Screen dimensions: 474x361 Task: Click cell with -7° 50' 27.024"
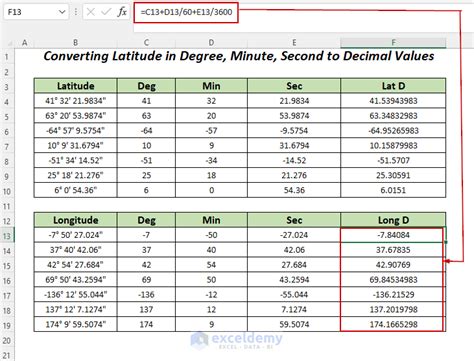(x=75, y=235)
